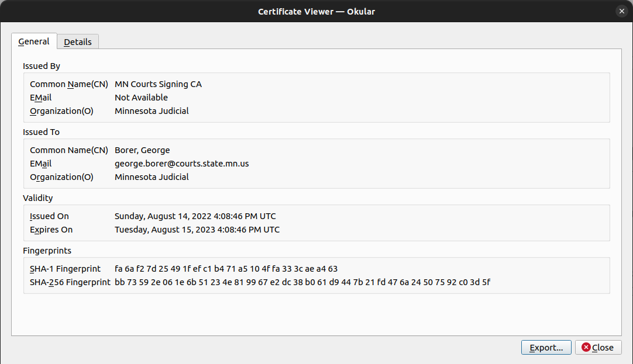The image size is (633, 364).
Task: Close the window using the title bar X
Action: (622, 11)
